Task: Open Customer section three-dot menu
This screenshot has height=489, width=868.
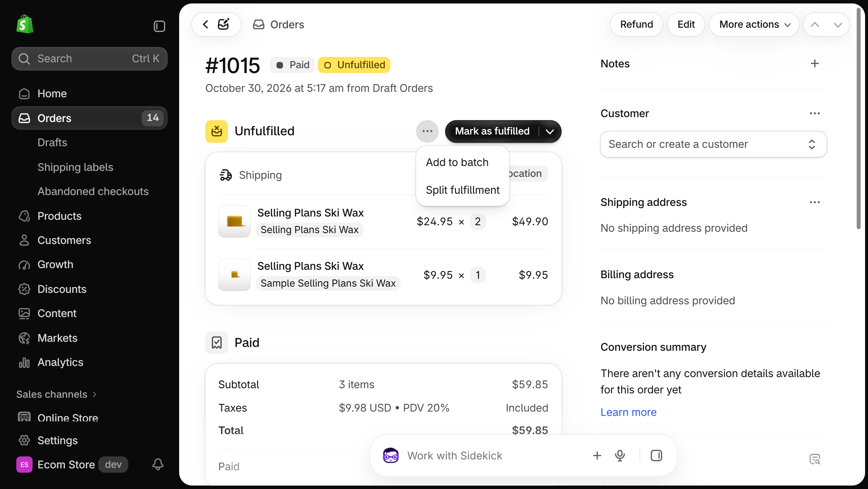Action: pyautogui.click(x=815, y=113)
